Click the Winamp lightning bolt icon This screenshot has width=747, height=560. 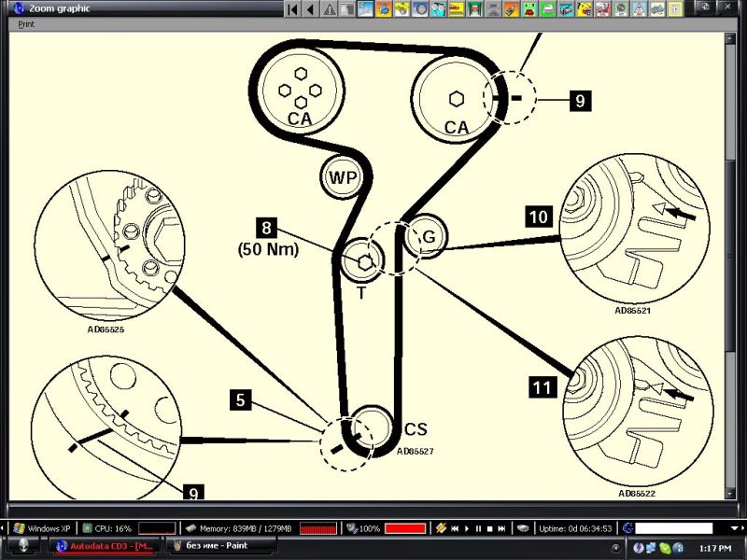tap(440, 528)
